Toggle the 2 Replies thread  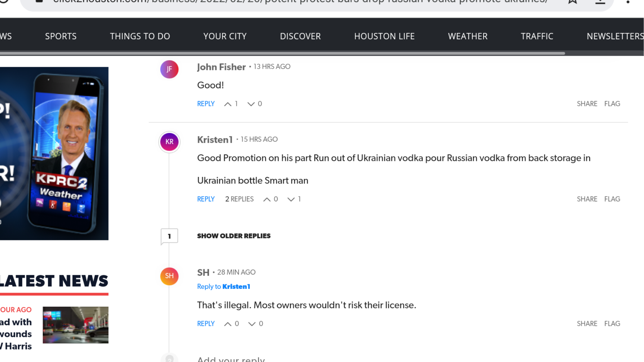click(x=239, y=199)
